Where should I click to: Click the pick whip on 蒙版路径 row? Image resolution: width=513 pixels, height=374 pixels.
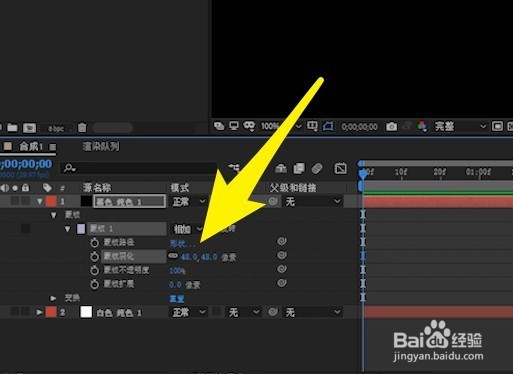click(x=282, y=241)
